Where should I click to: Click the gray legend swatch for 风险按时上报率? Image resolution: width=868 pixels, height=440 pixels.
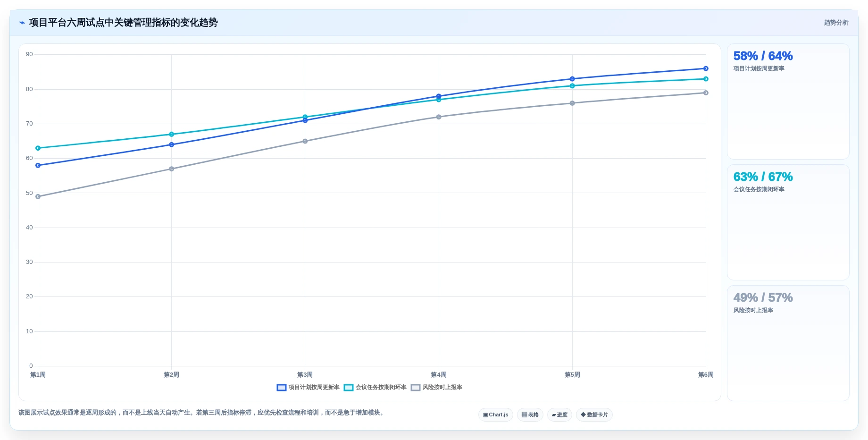[416, 388]
